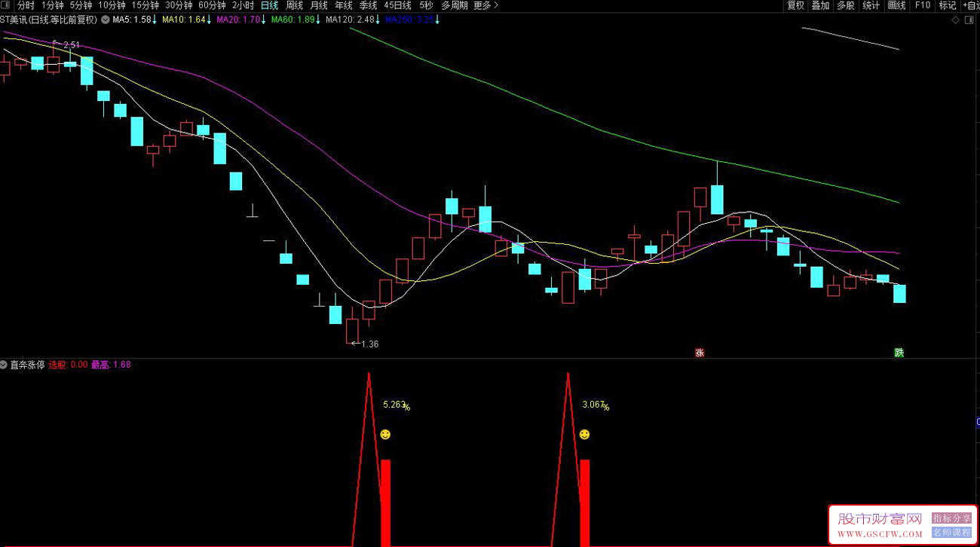Switch to 5分钟 period tab

81,5
